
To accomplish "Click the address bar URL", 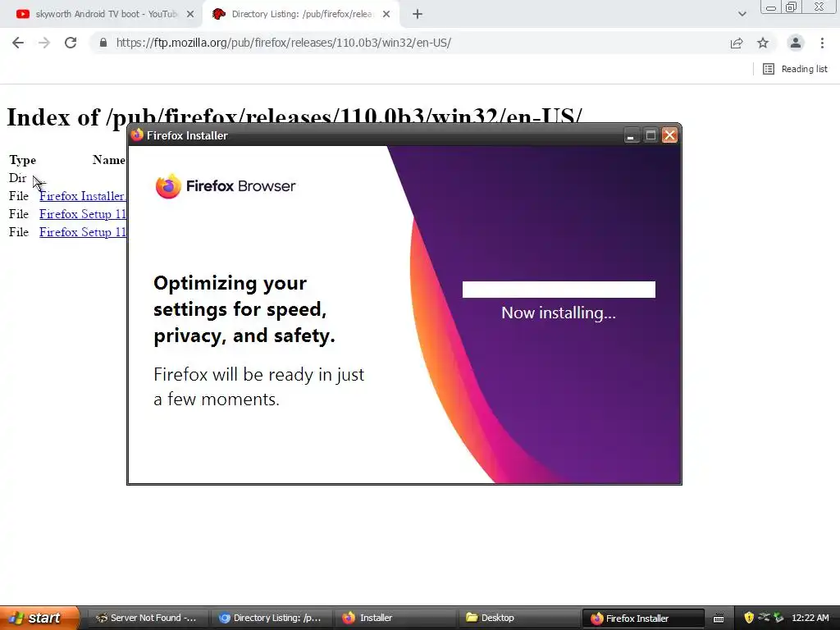I will click(283, 43).
